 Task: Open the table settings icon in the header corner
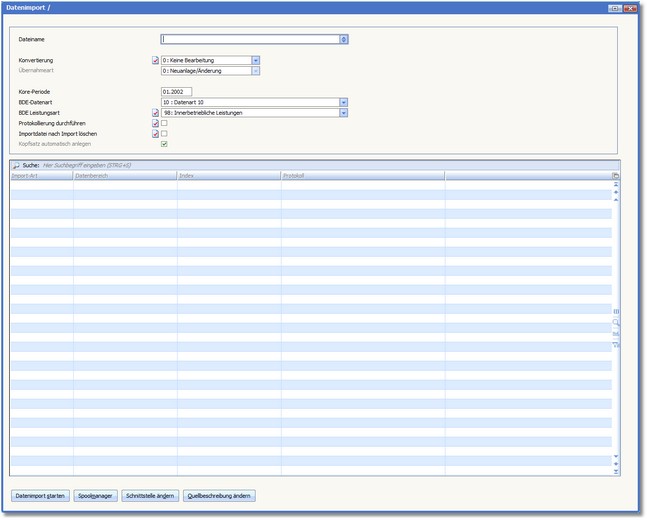pos(616,175)
